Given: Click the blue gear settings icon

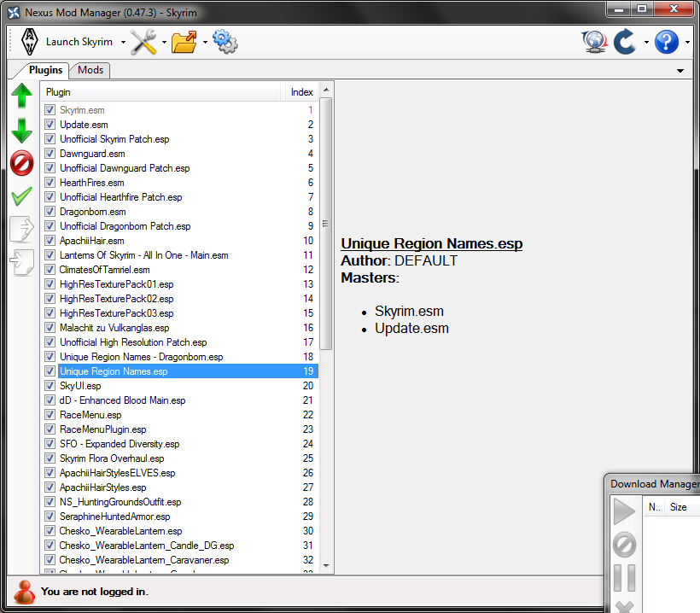Looking at the screenshot, I should (x=225, y=41).
